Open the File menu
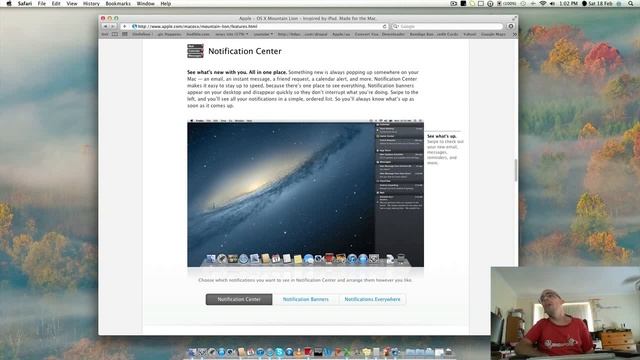 [42, 3]
